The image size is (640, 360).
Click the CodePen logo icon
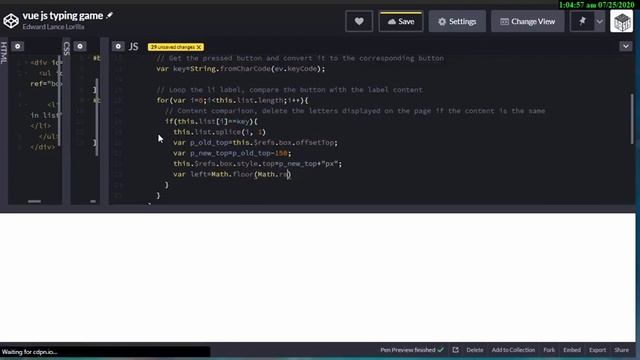[11, 21]
